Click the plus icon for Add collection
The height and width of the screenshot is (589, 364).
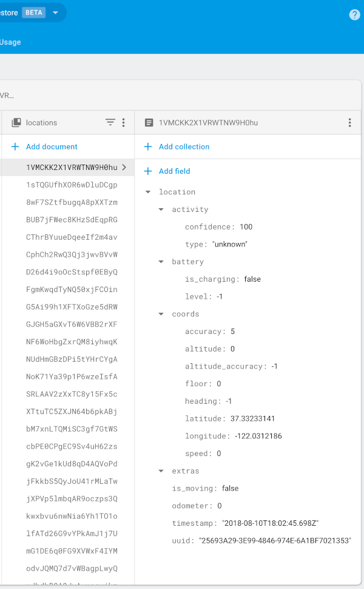[148, 146]
